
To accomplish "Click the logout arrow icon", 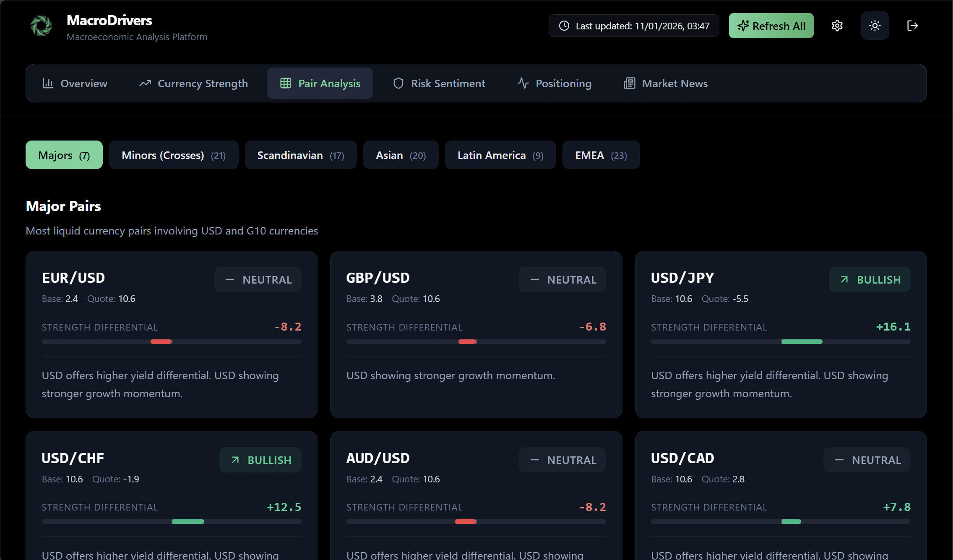I will point(912,26).
